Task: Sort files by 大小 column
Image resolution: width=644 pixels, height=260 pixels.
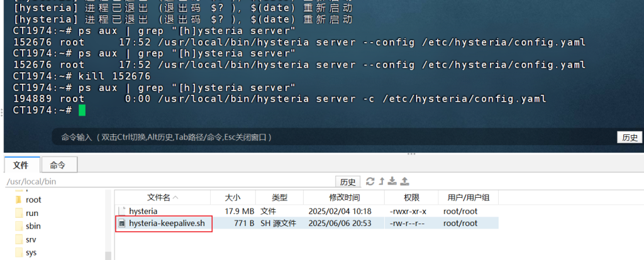Action: (231, 197)
